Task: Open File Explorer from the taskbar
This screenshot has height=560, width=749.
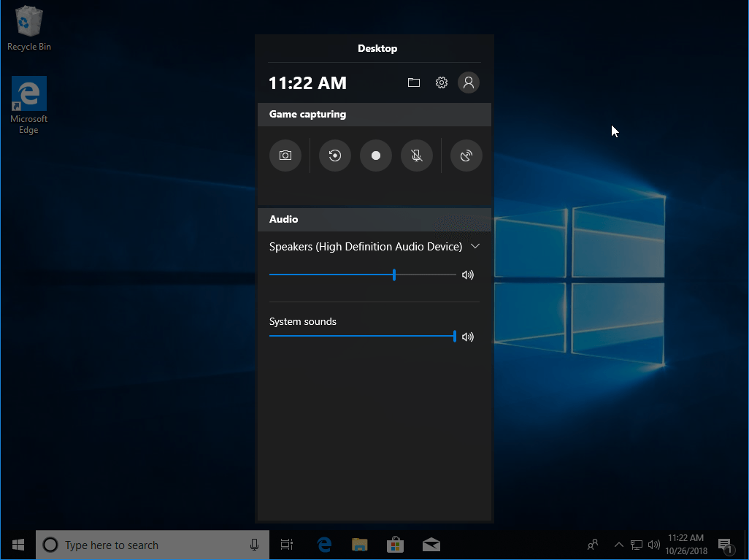Action: click(360, 545)
